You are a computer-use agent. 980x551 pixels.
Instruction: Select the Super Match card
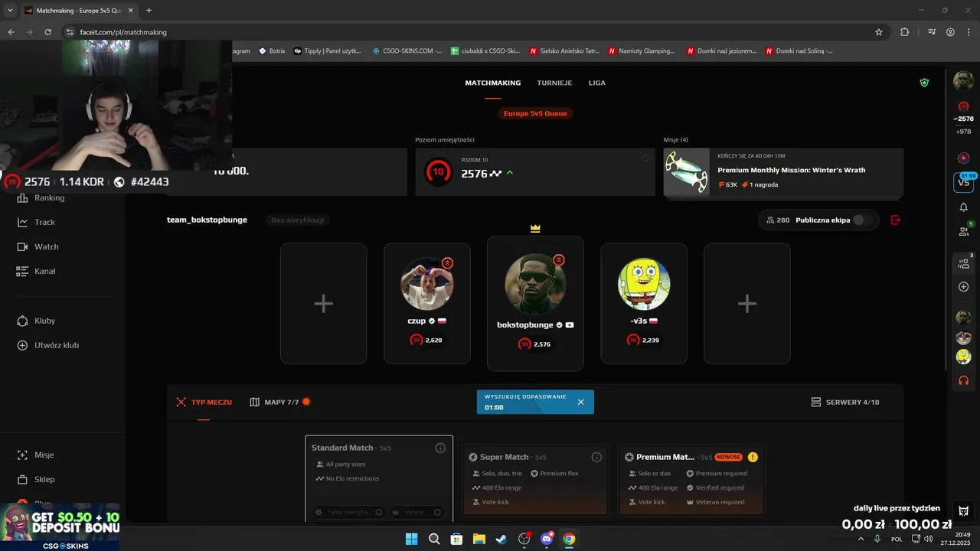click(535, 480)
